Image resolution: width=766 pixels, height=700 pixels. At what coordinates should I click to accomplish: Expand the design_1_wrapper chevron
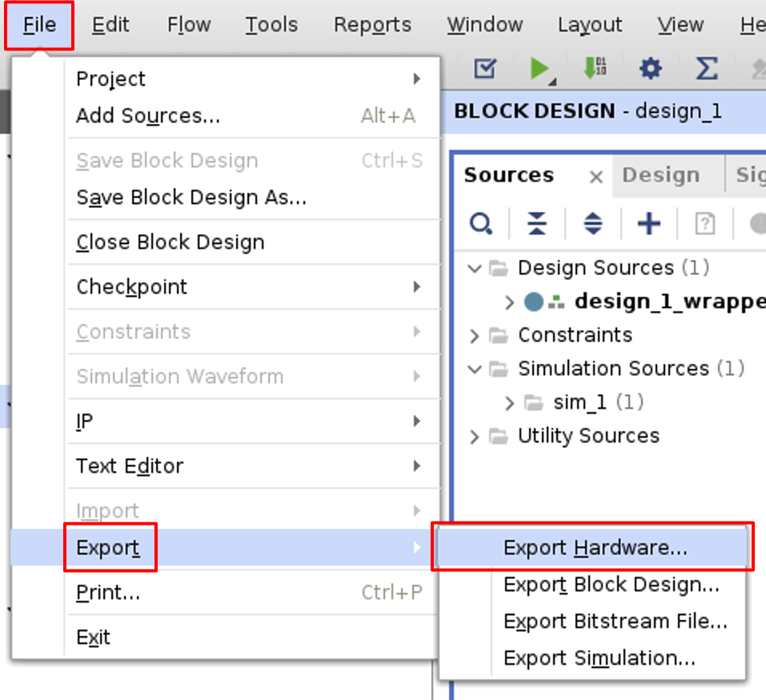tap(510, 302)
